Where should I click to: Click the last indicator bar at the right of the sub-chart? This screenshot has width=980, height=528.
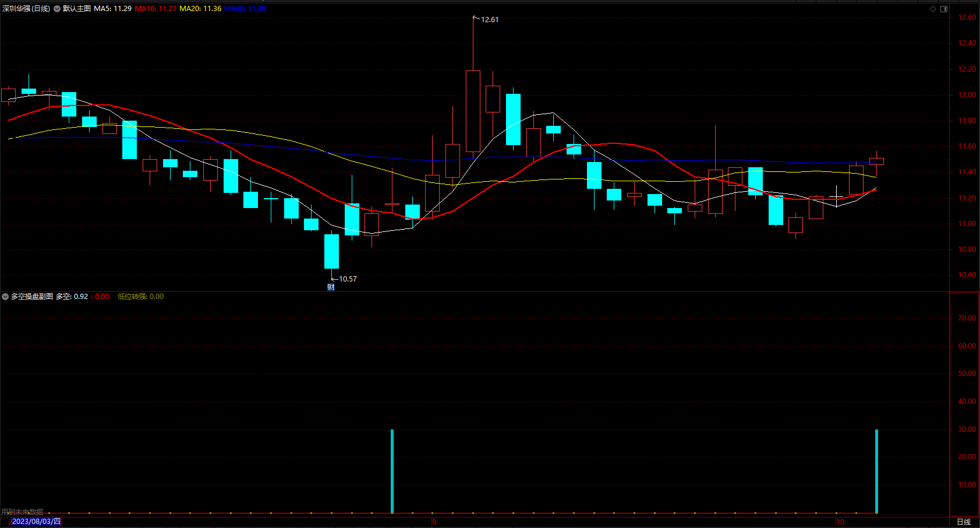coord(876,471)
